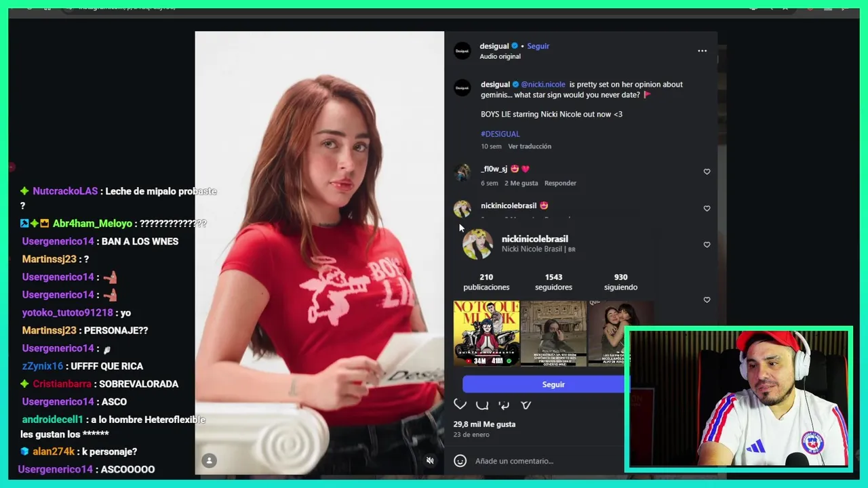Click _fl0w_sj's profile avatar
The image size is (868, 488).
coord(462,172)
